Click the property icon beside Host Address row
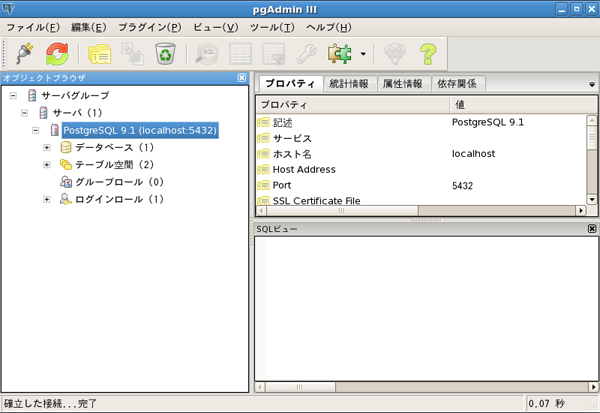 pos(263,170)
